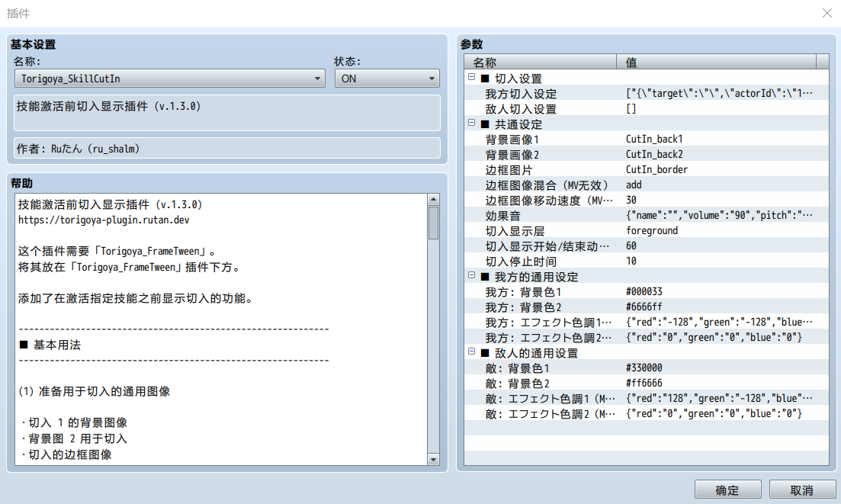Click the 取消 button
This screenshot has width=841, height=504.
click(x=802, y=490)
